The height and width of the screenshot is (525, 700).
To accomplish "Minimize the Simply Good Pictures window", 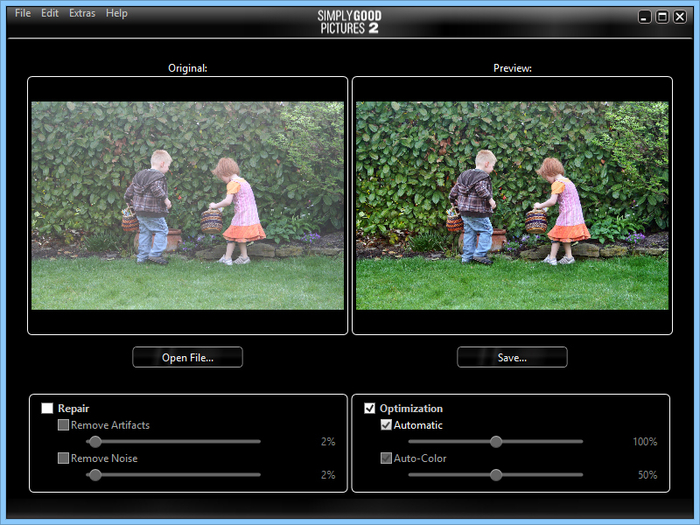I will click(x=644, y=17).
